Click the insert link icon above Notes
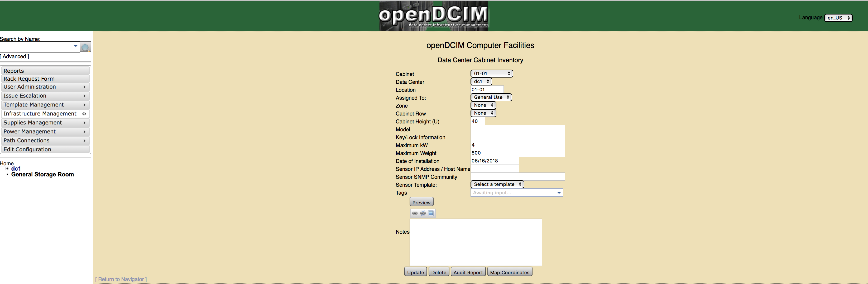Viewport: 868px width, 284px height. pos(415,213)
